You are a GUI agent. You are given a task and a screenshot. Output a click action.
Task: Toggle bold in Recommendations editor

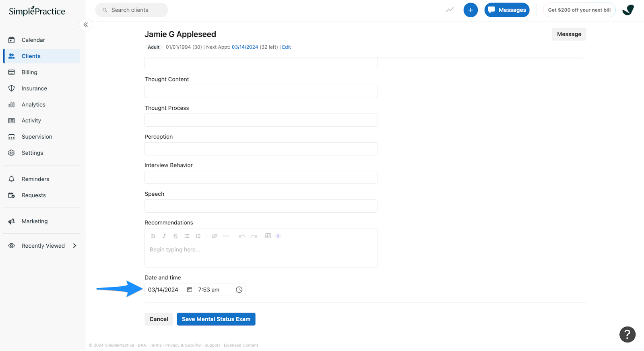[x=153, y=236]
